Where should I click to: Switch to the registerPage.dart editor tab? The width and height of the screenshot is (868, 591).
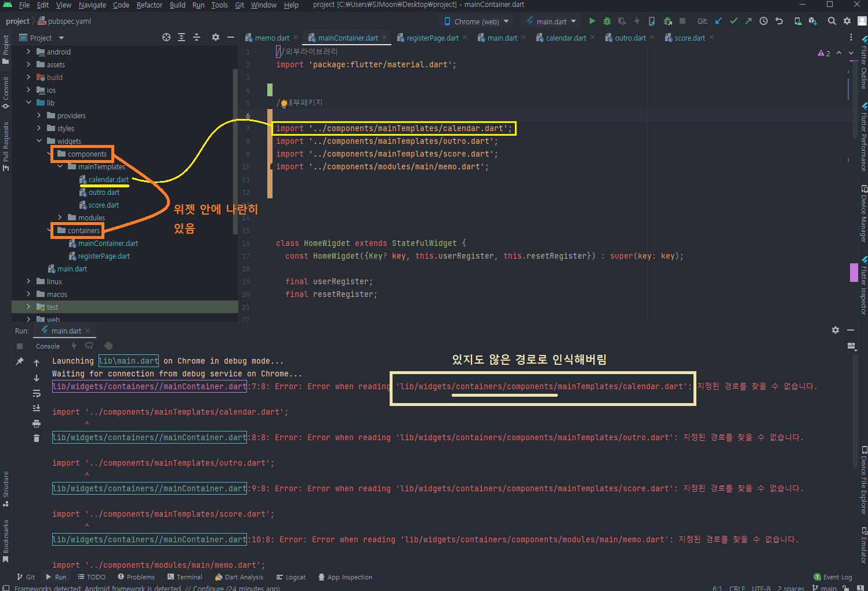click(432, 38)
